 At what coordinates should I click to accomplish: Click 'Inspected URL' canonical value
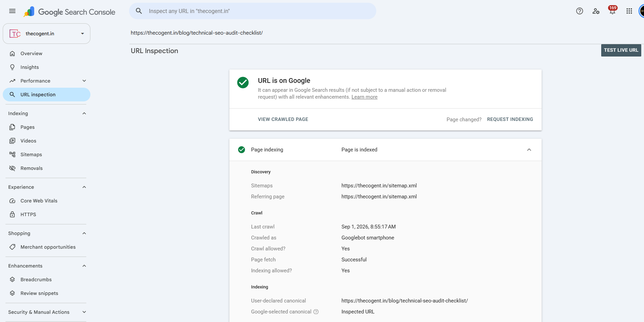[358, 312]
